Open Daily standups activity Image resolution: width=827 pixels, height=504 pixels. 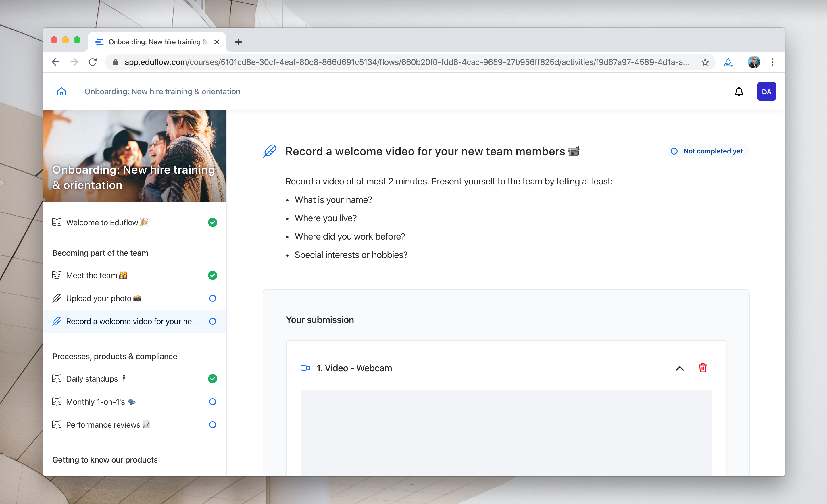pos(134,379)
